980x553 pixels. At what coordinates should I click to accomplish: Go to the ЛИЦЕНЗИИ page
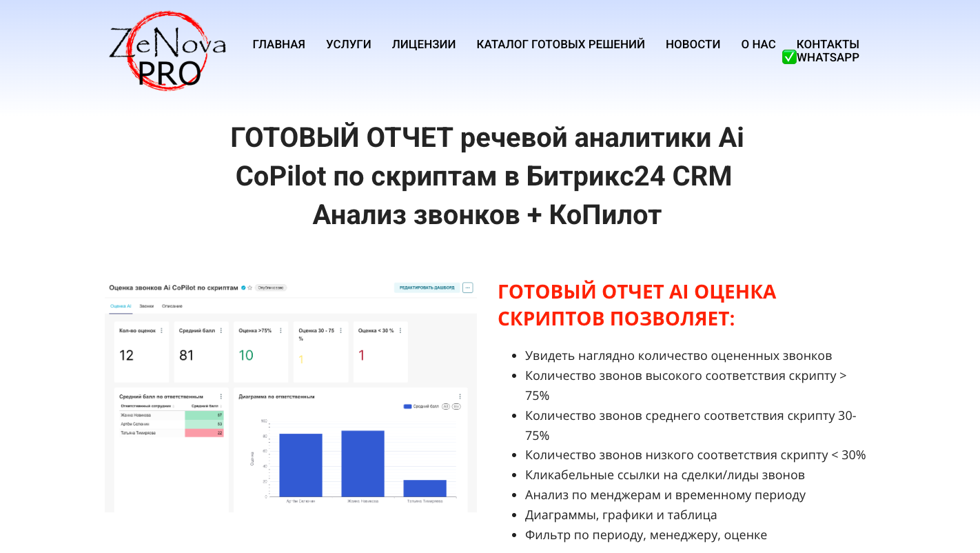coord(424,44)
